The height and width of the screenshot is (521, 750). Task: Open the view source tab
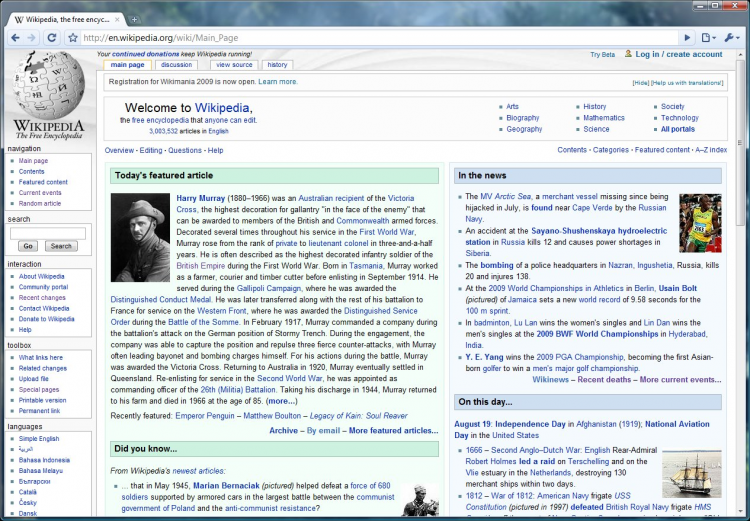click(234, 65)
